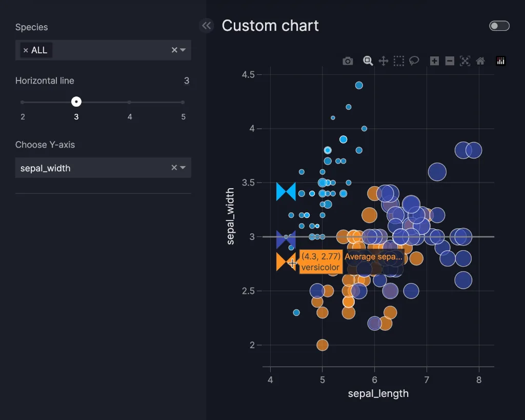525x420 pixels.
Task: Click the Plotly logo icon
Action: 500,61
